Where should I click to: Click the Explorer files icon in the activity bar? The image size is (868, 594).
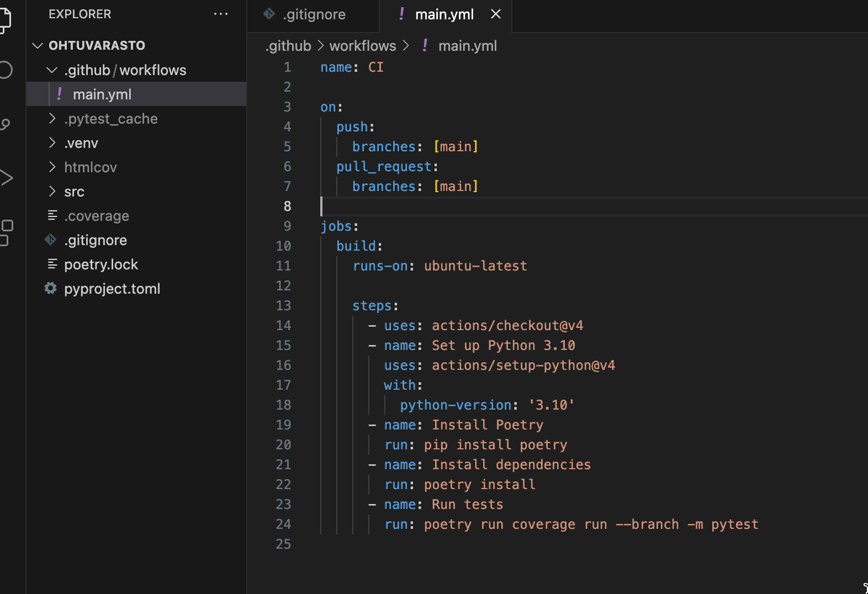pyautogui.click(x=4, y=20)
